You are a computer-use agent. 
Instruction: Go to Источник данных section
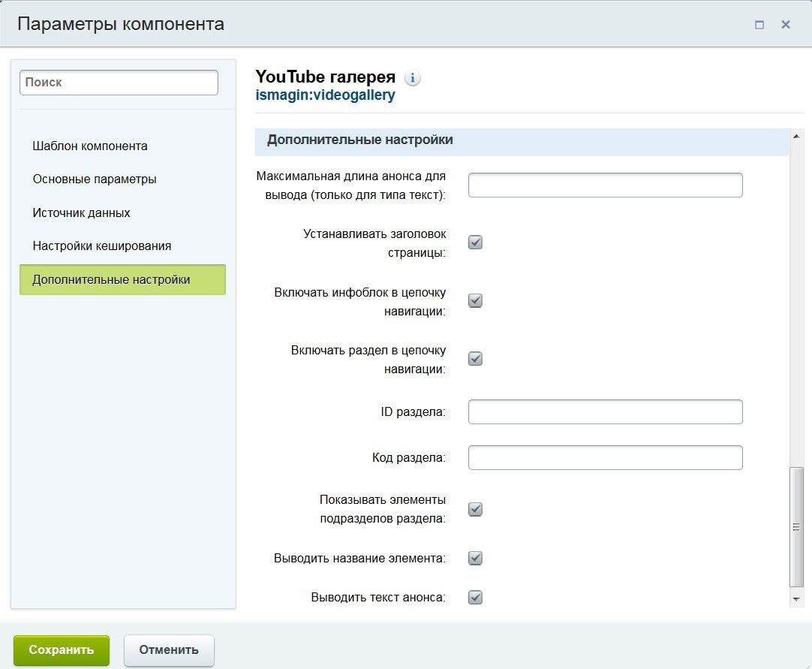tap(81, 213)
